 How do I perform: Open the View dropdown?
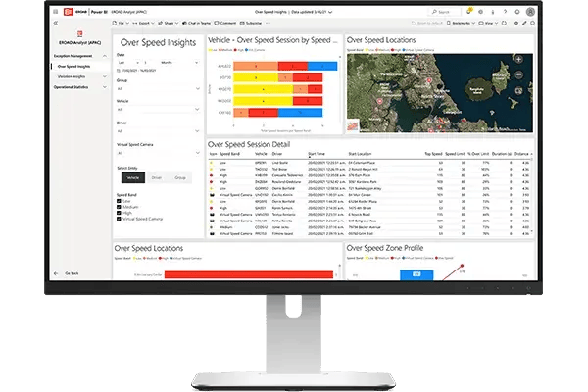click(488, 23)
